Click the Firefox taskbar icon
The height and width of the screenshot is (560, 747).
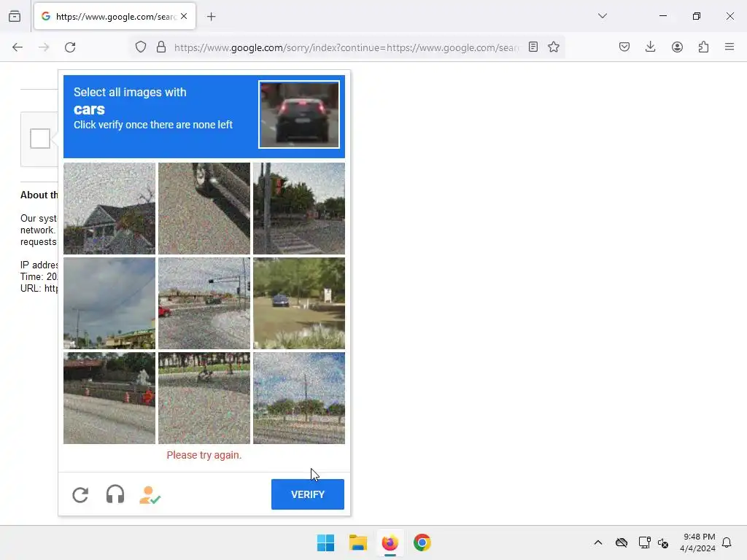coord(390,542)
